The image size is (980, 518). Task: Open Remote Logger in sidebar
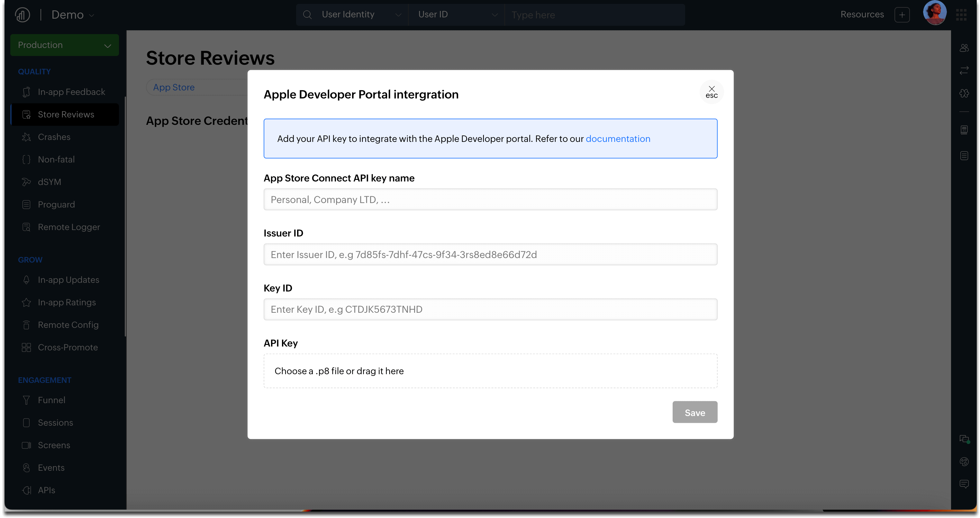click(x=65, y=227)
